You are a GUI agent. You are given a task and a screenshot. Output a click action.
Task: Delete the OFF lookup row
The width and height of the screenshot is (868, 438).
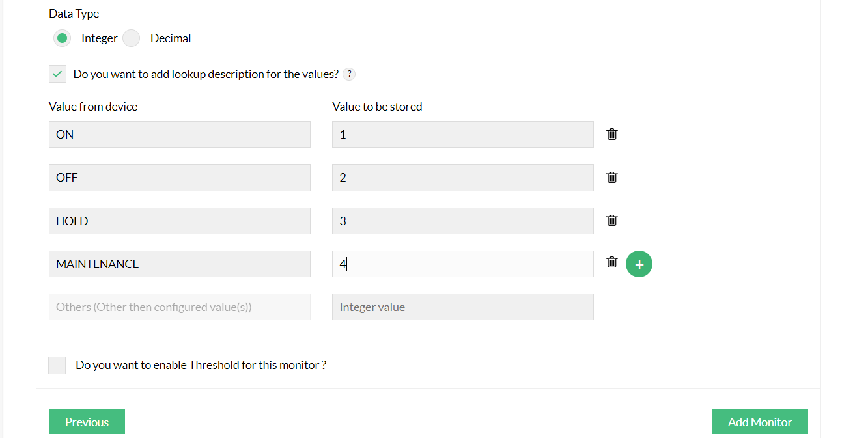point(612,177)
